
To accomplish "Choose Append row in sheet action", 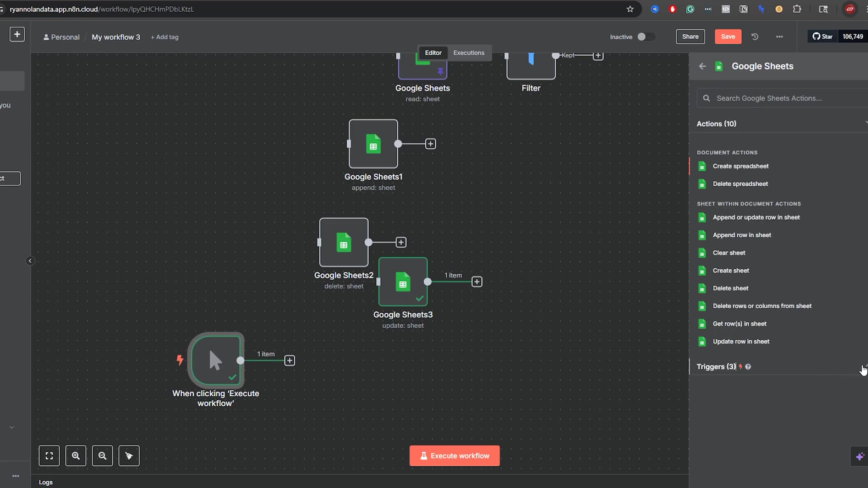I will tap(742, 235).
